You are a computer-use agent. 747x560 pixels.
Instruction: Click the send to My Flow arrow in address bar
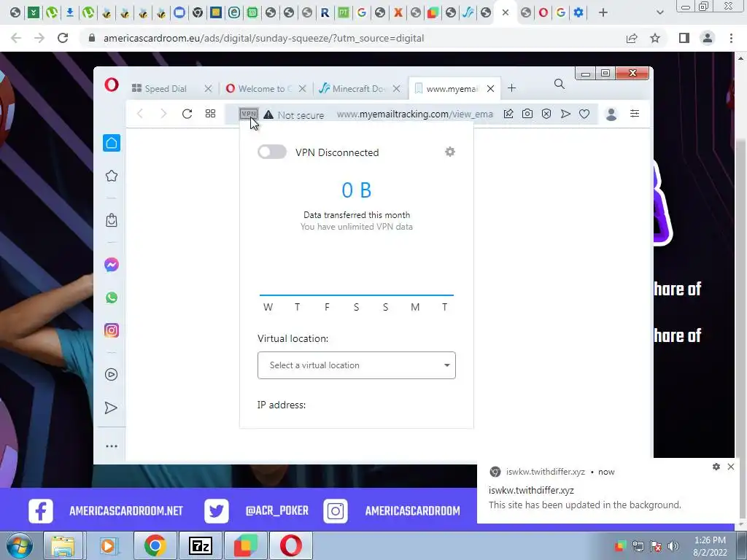tap(565, 114)
